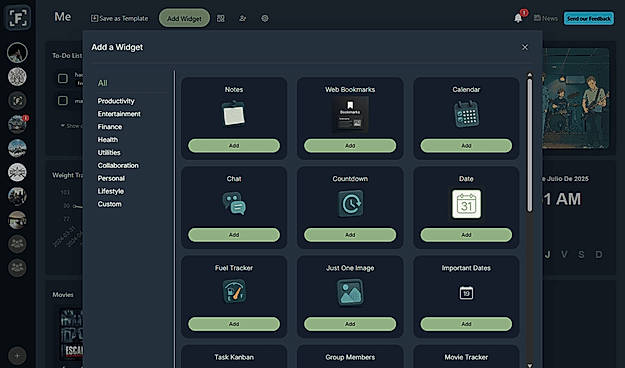Check the first To-Do List checkbox
This screenshot has height=368, width=625.
63,78
